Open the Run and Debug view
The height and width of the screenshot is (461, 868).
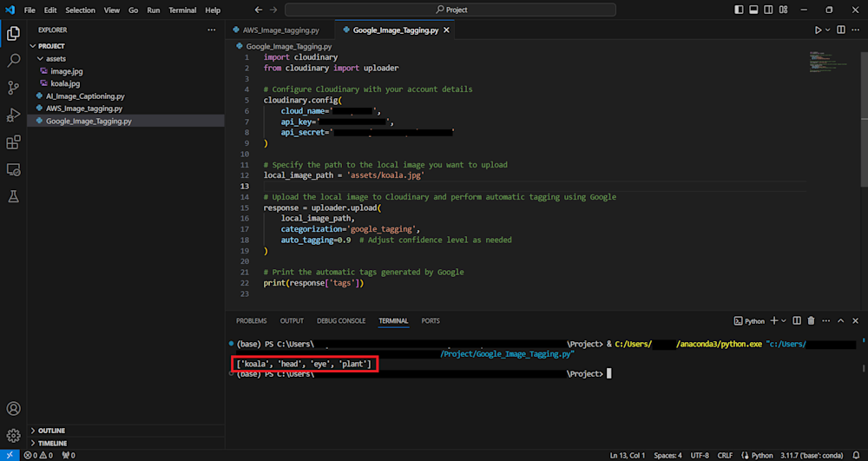click(x=13, y=115)
